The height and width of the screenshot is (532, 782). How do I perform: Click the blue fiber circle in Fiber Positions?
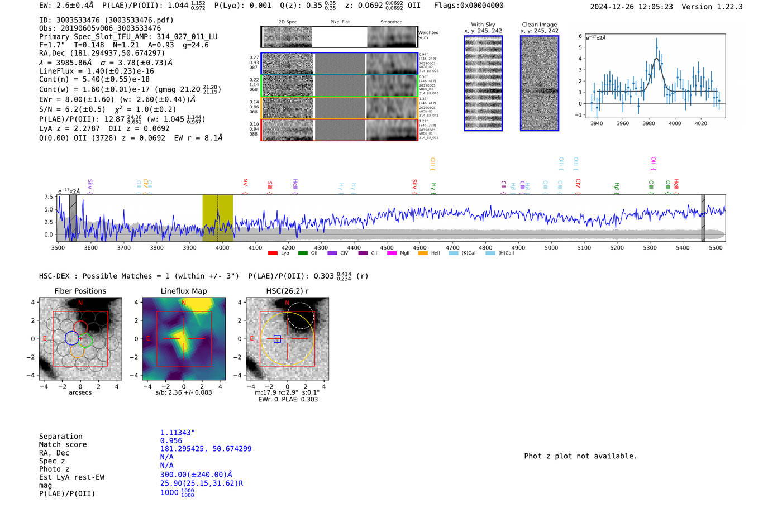click(72, 338)
